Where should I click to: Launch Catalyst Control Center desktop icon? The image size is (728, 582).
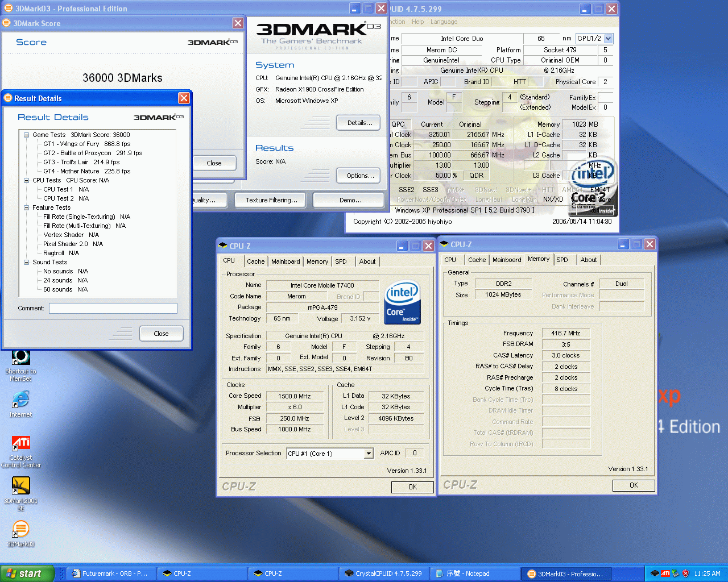tap(21, 451)
